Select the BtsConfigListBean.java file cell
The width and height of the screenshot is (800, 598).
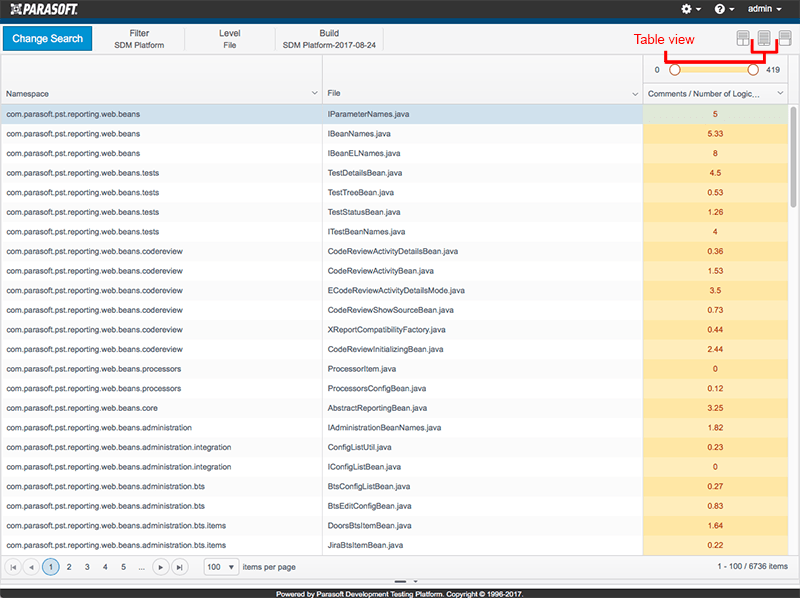pyautogui.click(x=482, y=486)
